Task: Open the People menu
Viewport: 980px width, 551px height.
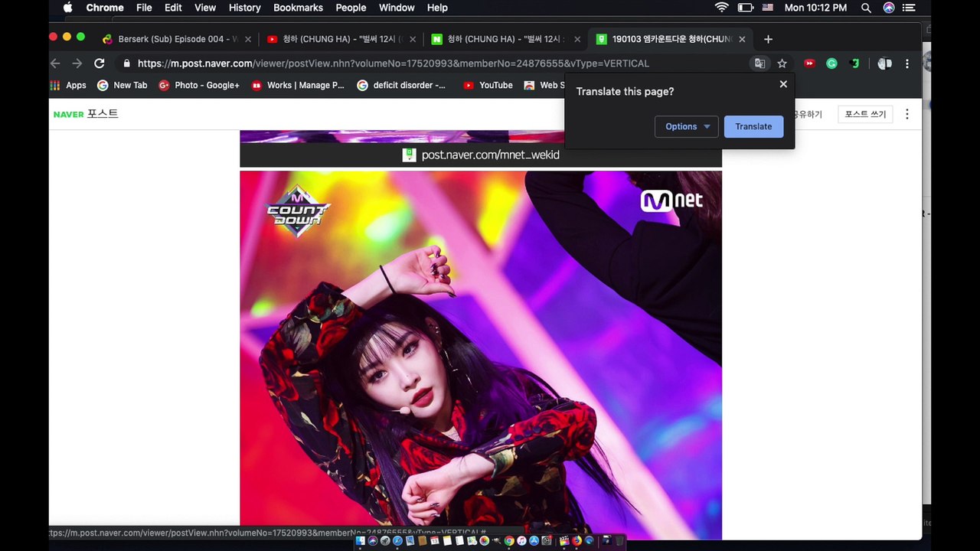Action: coord(351,8)
